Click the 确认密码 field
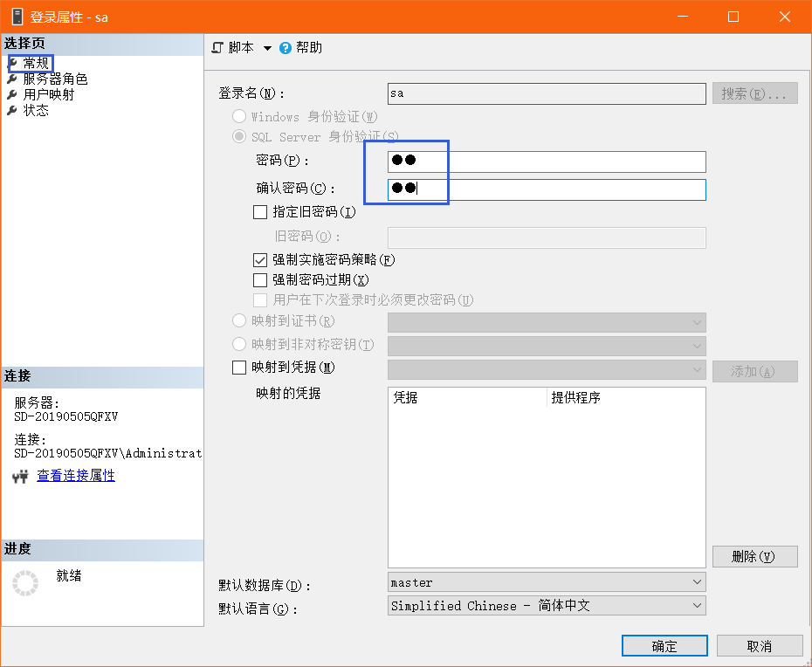 click(547, 189)
